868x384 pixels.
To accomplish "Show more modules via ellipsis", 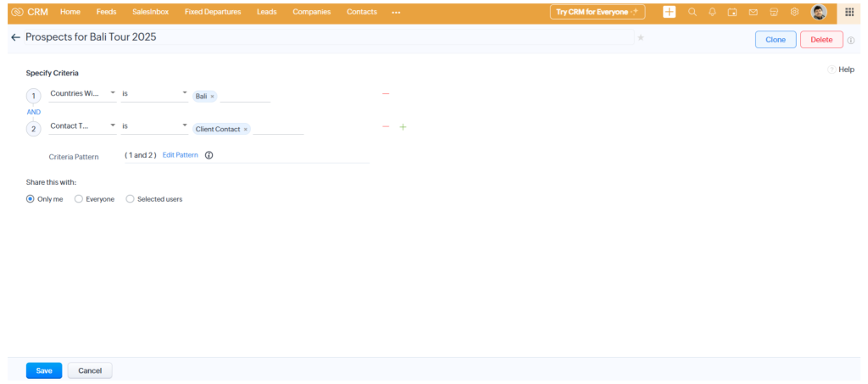I will click(396, 12).
